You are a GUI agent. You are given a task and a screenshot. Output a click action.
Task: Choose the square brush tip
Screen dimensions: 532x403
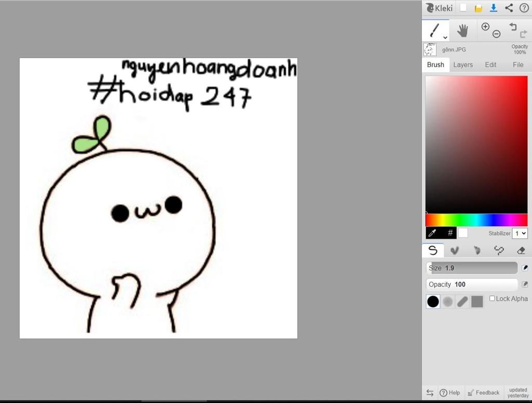click(x=477, y=302)
